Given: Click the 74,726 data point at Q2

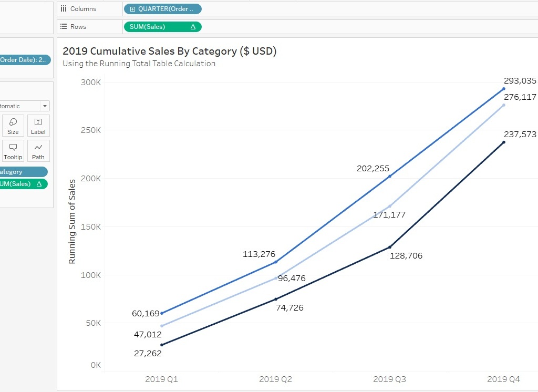Looking at the screenshot, I should point(276,299).
